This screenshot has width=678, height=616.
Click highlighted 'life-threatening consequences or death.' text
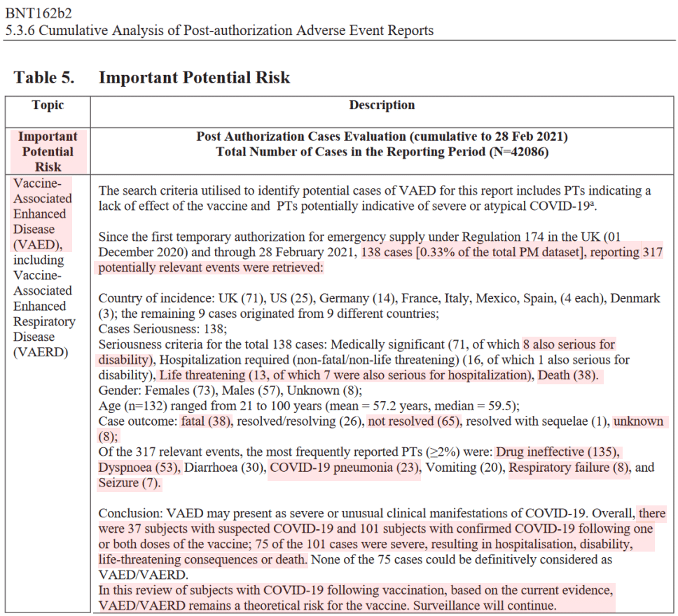click(203, 559)
